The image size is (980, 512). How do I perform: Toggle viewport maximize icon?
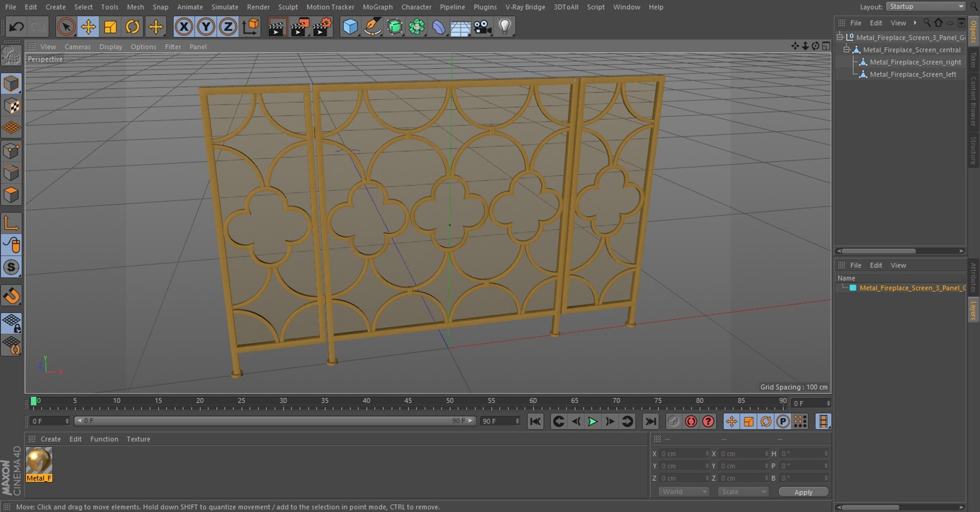click(x=826, y=46)
